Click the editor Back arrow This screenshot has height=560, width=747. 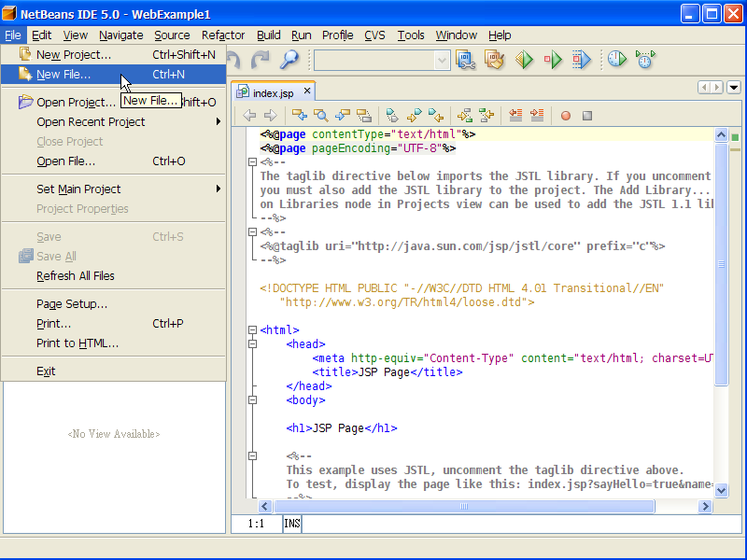click(x=249, y=115)
